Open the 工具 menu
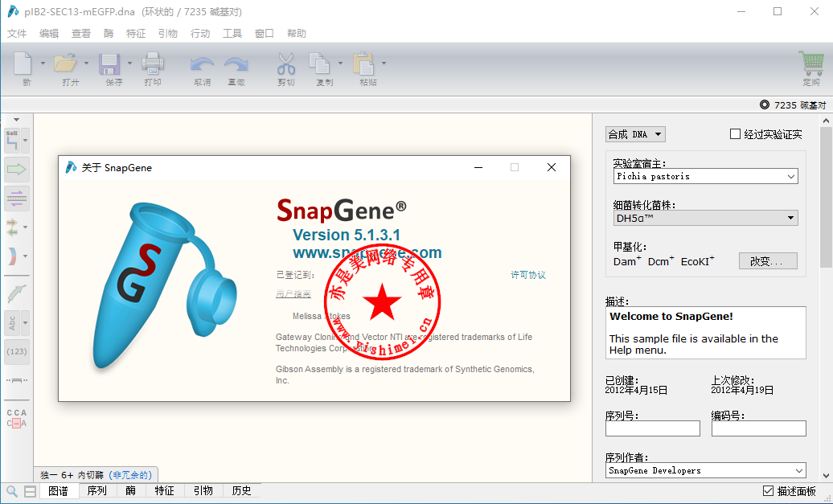833x504 pixels. coord(232,34)
